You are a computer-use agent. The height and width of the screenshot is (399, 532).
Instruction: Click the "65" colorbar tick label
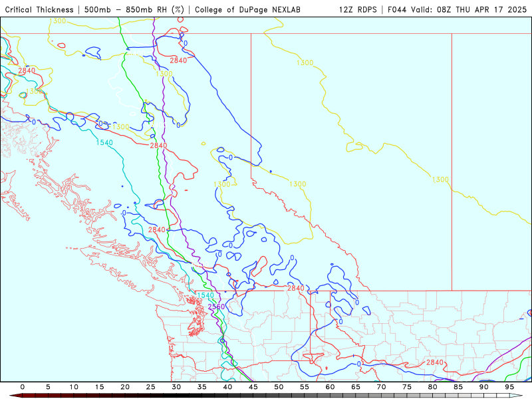pyautogui.click(x=356, y=387)
